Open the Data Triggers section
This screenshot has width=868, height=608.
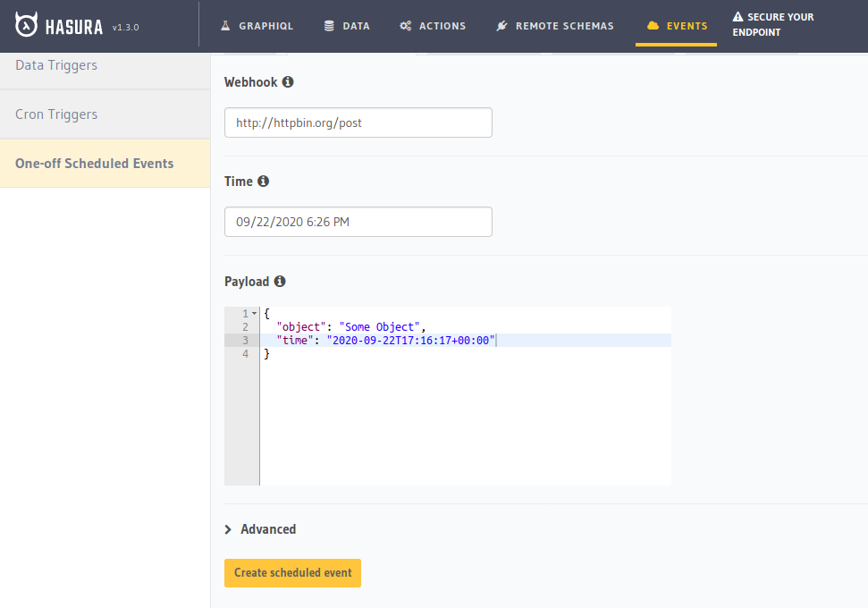[56, 64]
